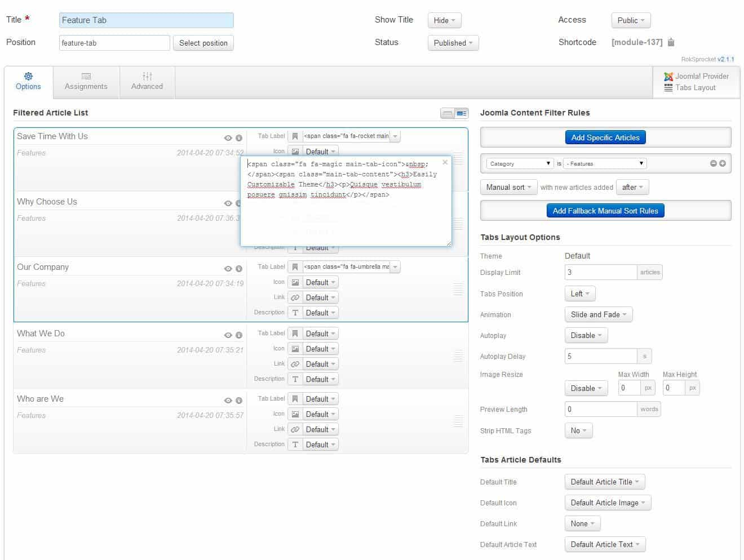
Task: Open the Category filter dropdown
Action: pos(517,163)
